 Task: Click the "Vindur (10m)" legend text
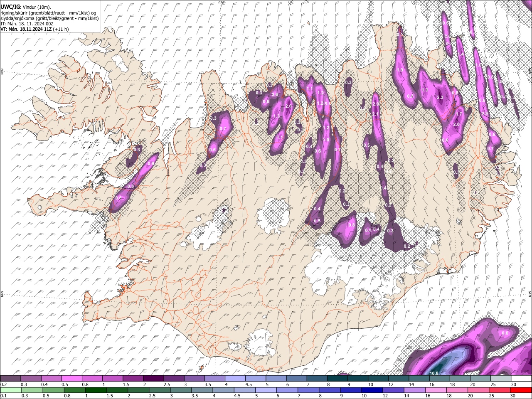pyautogui.click(x=36, y=7)
